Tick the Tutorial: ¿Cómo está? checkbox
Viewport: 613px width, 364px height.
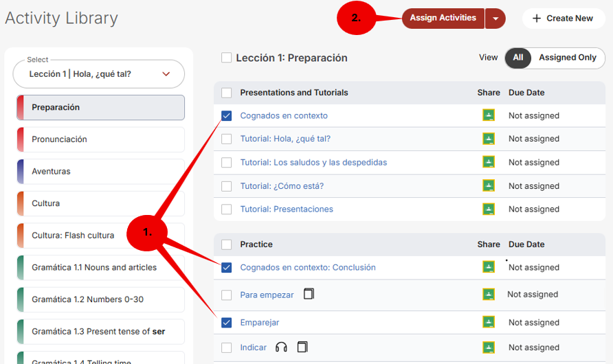[x=226, y=186]
